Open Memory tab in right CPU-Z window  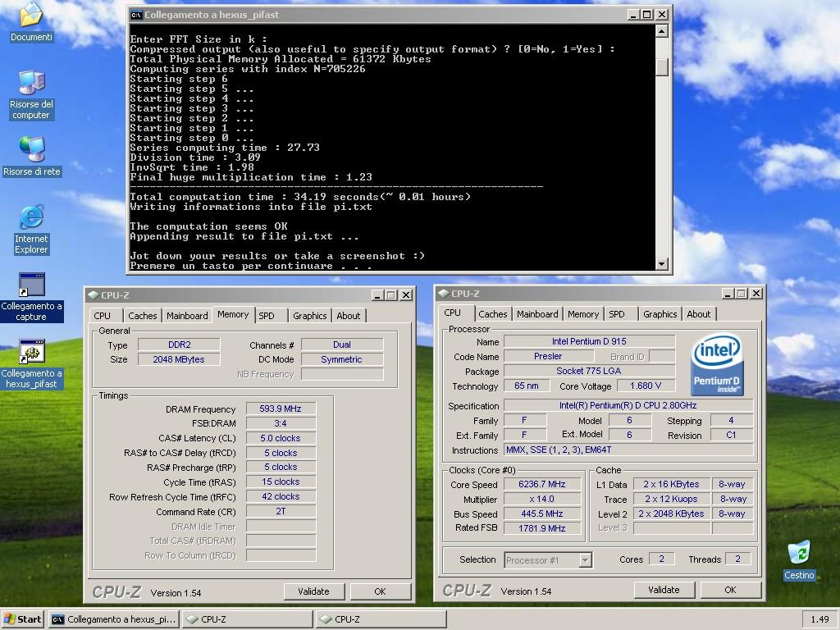583,314
